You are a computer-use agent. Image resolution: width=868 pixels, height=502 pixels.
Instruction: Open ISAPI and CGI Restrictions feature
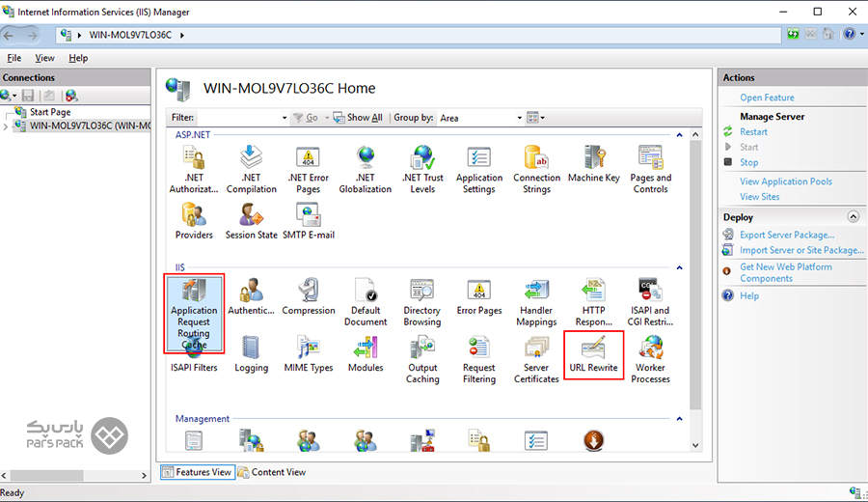tap(650, 302)
